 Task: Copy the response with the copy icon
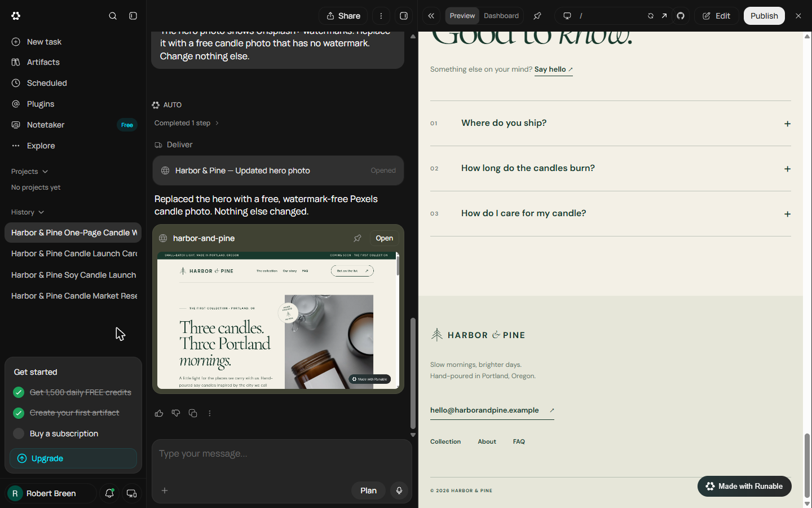click(x=193, y=413)
